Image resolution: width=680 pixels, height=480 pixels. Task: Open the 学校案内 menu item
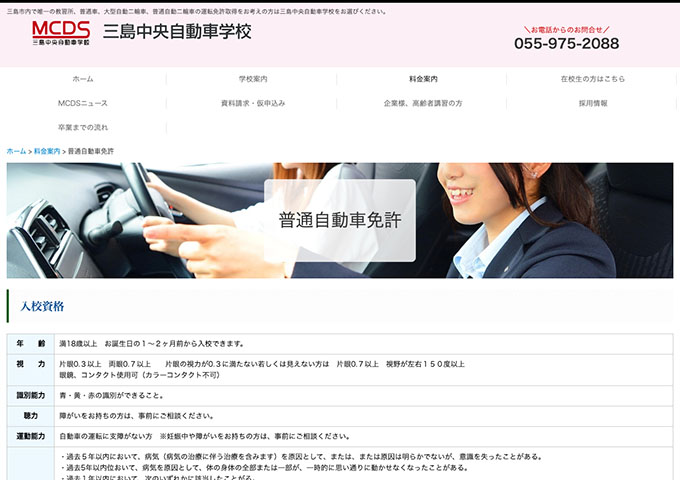(x=253, y=79)
